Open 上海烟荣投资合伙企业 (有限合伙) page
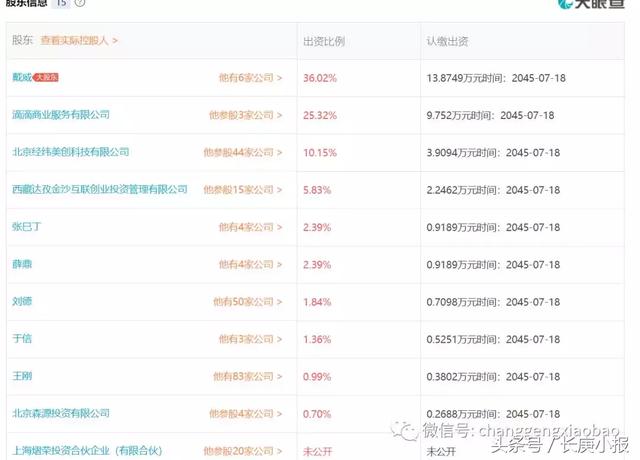640x460 pixels. tap(87, 451)
